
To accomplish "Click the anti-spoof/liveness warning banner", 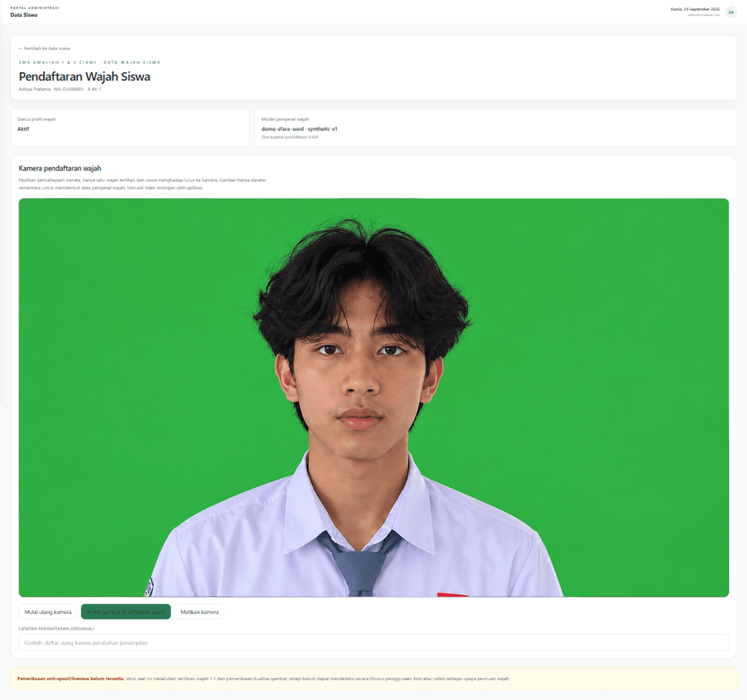I will [x=373, y=678].
